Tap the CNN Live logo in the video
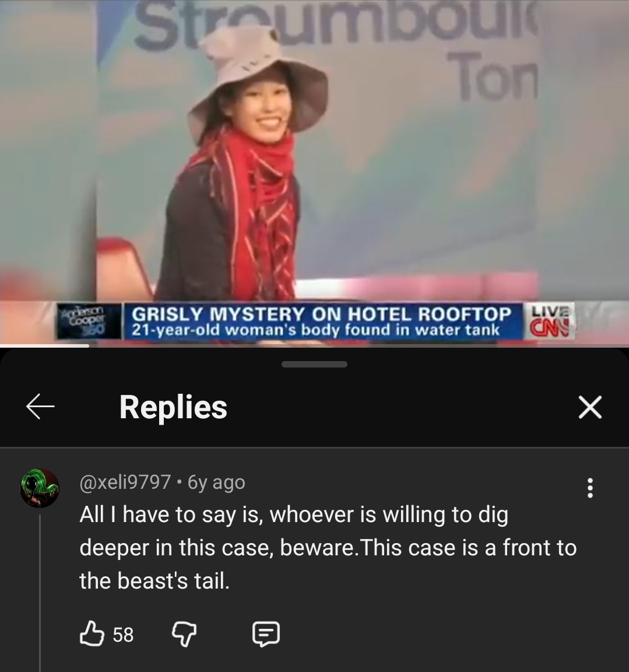Screen dimensions: 629x672 point(549,321)
